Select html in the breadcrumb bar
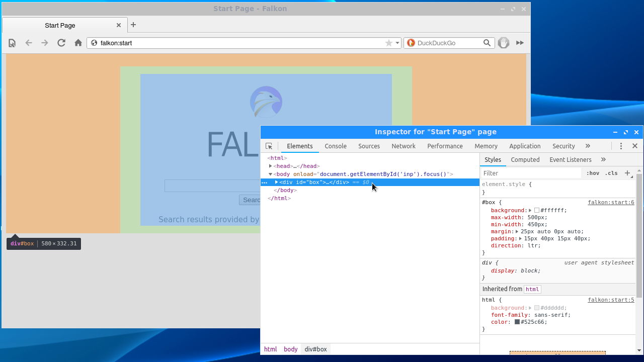Image resolution: width=644 pixels, height=362 pixels. point(271,349)
